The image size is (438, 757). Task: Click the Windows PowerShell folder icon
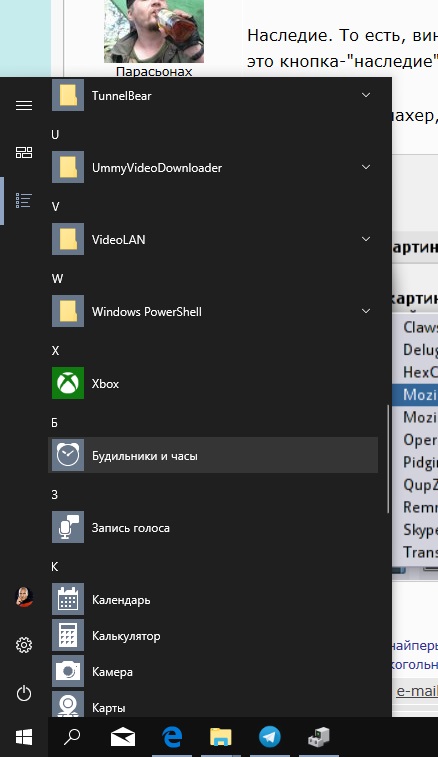click(68, 311)
